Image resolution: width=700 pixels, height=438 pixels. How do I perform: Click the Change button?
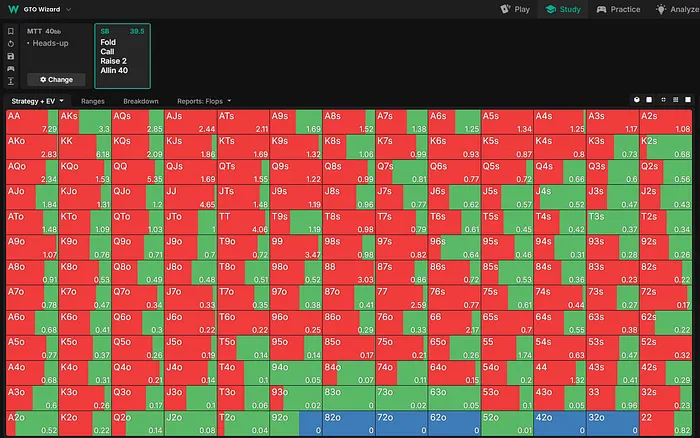point(56,79)
